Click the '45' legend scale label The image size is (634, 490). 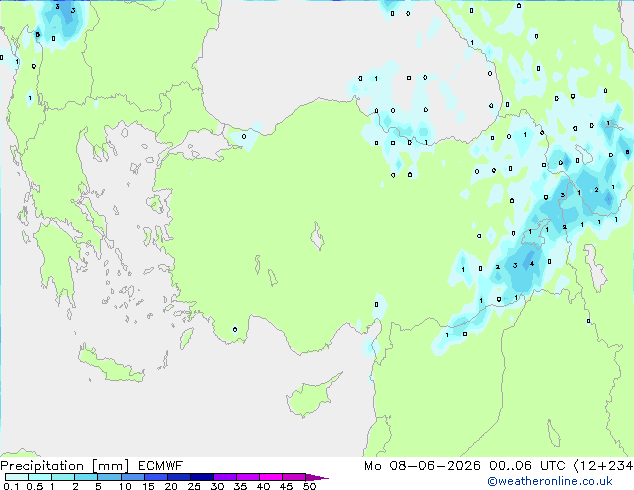[287, 486]
